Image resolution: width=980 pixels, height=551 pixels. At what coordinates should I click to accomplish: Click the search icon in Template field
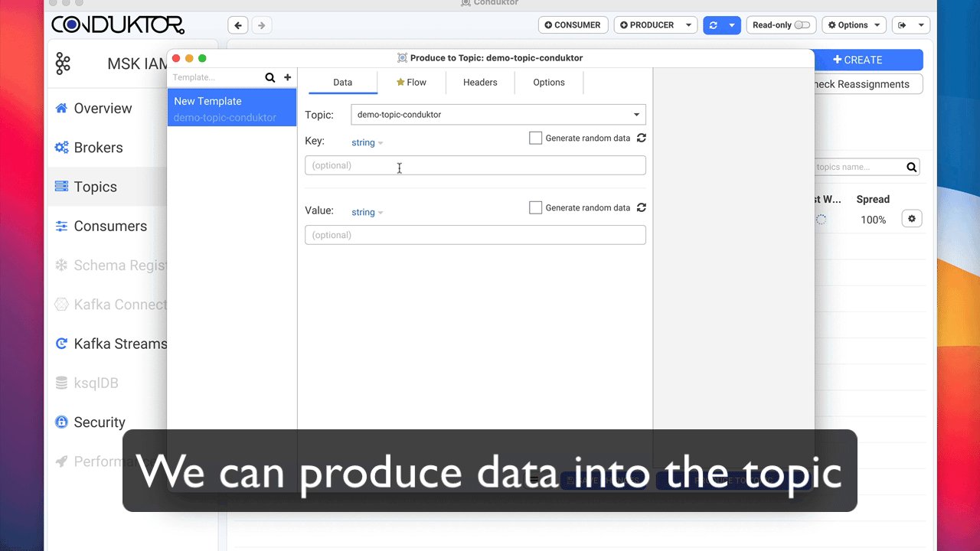pyautogui.click(x=269, y=77)
